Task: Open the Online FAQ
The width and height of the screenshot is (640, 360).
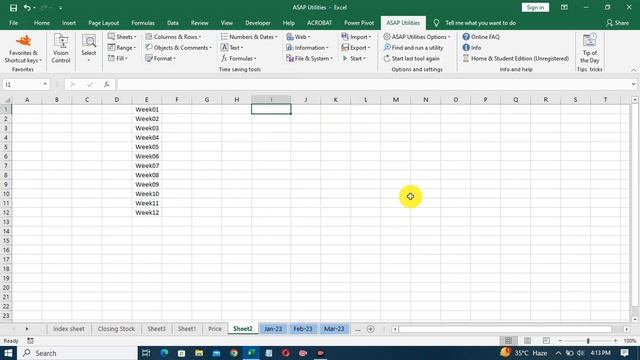Action: click(x=481, y=37)
